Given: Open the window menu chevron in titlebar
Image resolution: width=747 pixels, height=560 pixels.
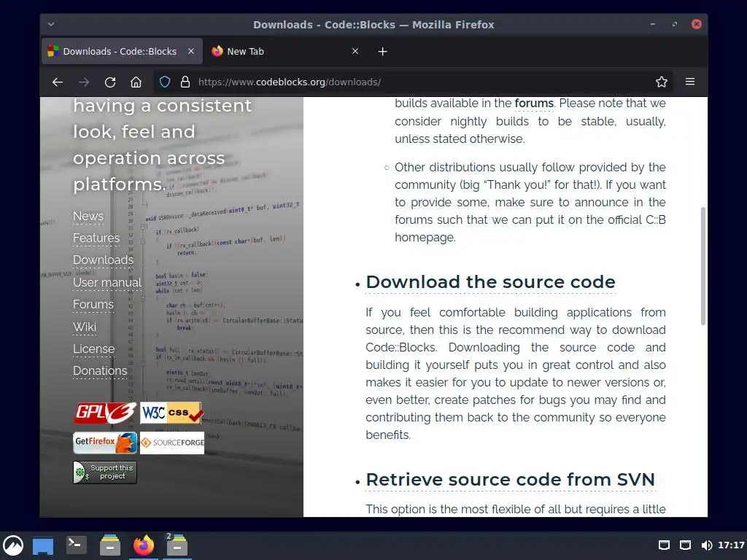Looking at the screenshot, I should pos(51,24).
